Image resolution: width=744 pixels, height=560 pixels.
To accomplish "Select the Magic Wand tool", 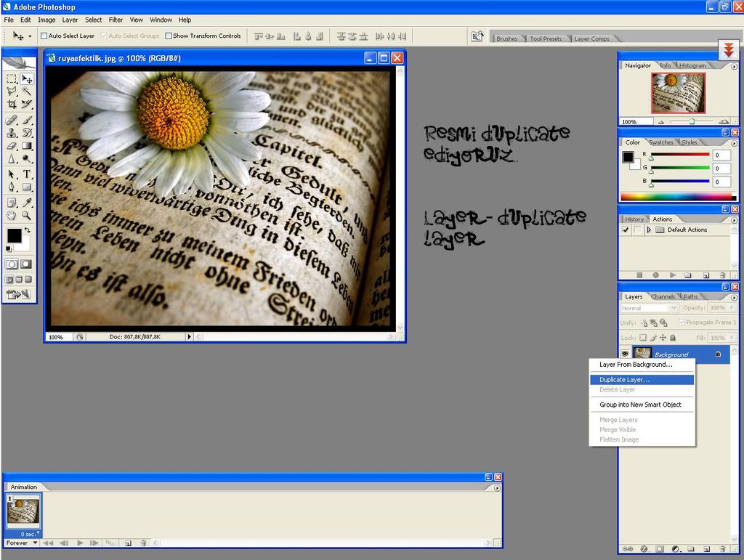I will [x=27, y=91].
